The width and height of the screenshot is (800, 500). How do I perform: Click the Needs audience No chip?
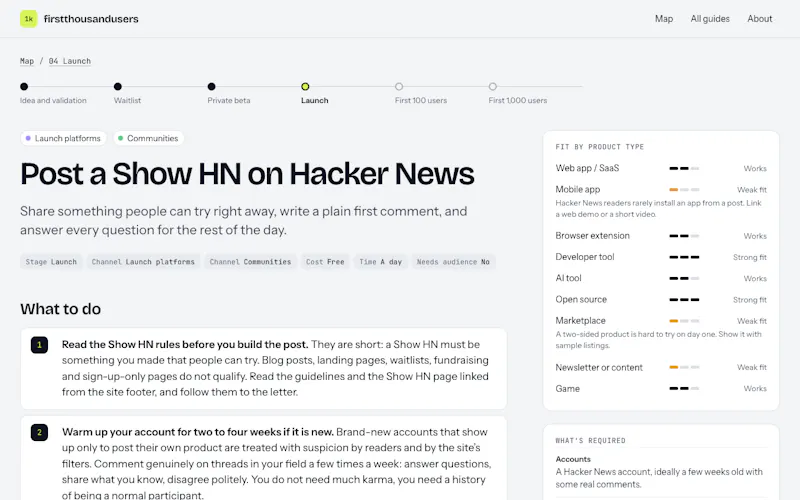tap(453, 262)
